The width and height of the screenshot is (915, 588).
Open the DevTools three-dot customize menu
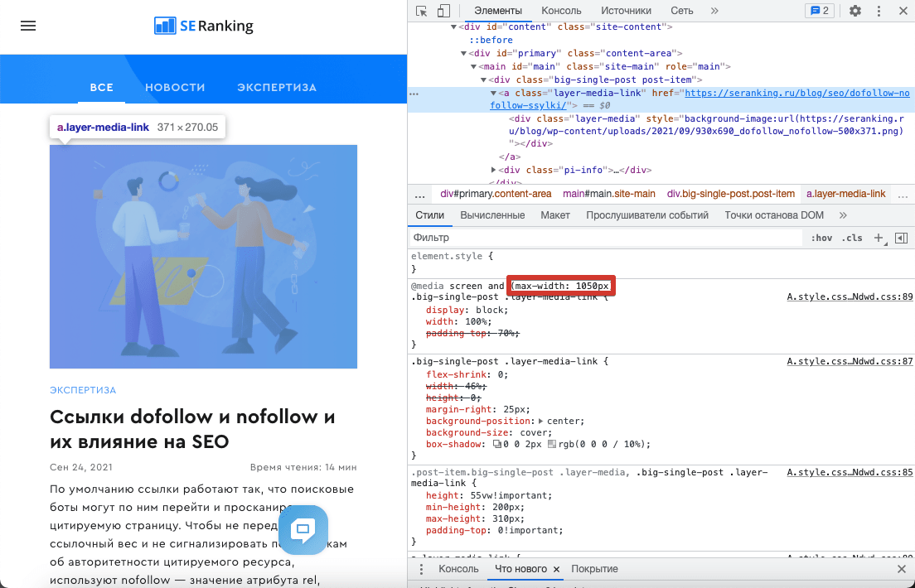tap(879, 11)
